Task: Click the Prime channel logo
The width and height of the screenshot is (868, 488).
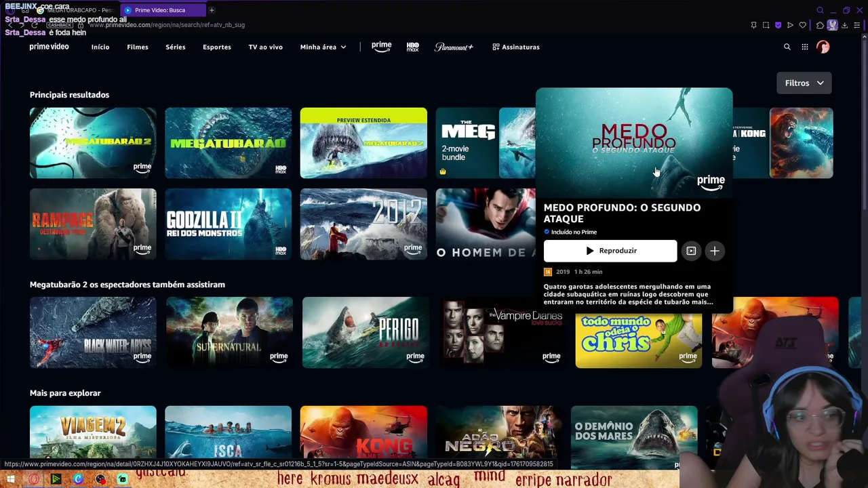Action: click(x=381, y=47)
